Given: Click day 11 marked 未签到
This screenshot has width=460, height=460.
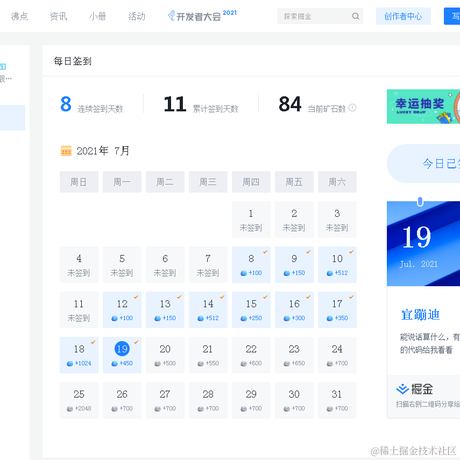Looking at the screenshot, I should (79, 310).
